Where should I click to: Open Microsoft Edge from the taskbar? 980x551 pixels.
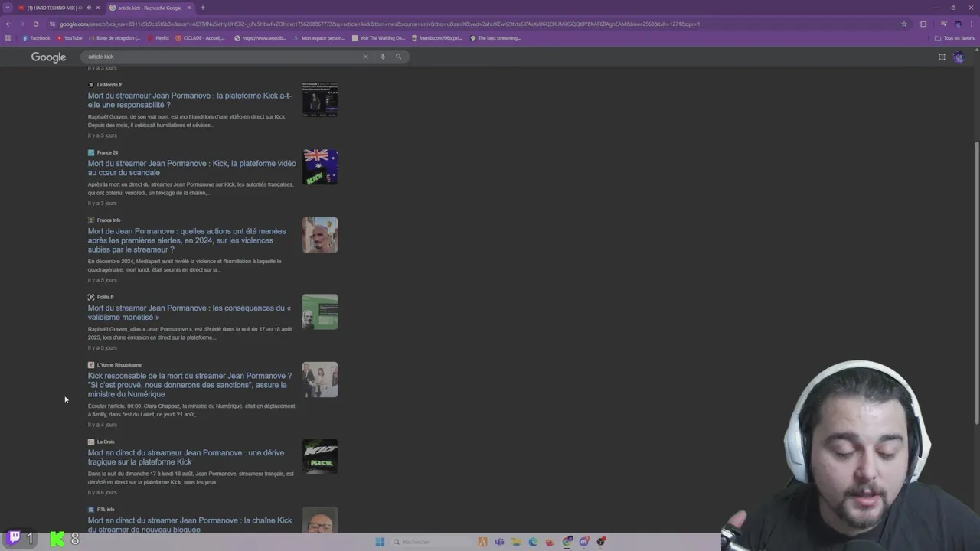click(x=533, y=542)
